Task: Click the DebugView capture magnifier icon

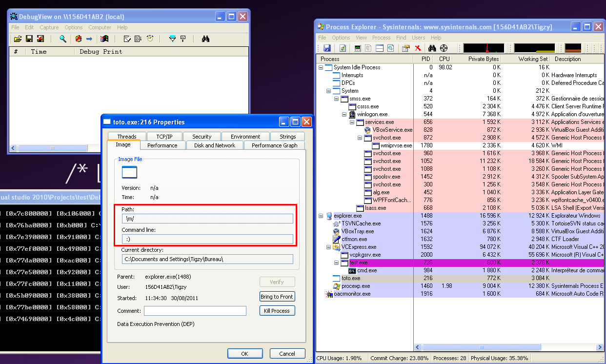Action: pos(62,39)
